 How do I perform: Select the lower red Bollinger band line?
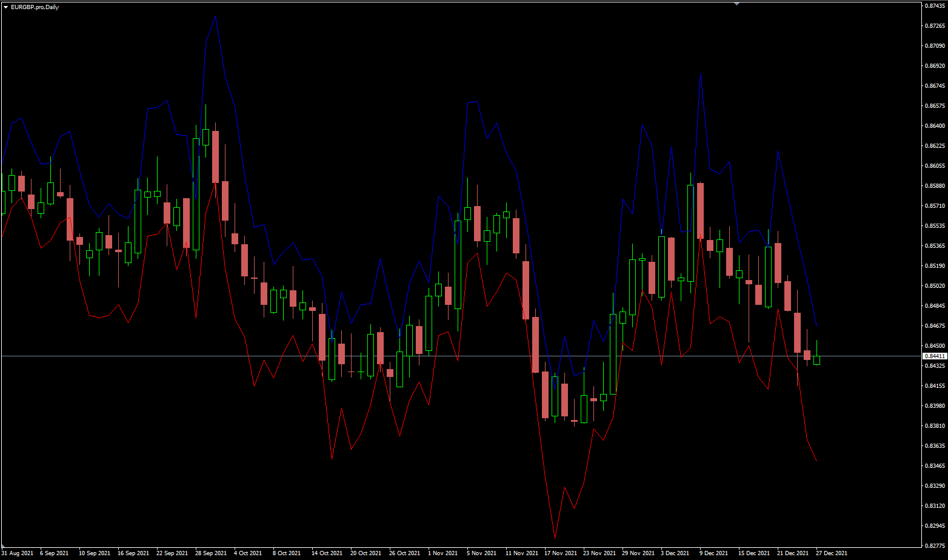553,538
